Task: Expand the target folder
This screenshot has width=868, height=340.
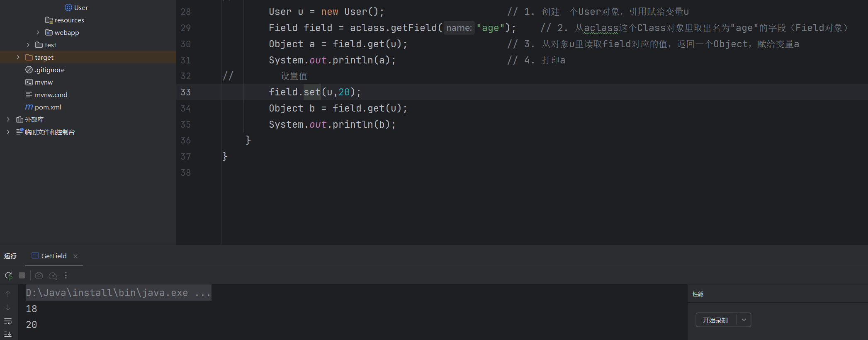Action: click(18, 57)
